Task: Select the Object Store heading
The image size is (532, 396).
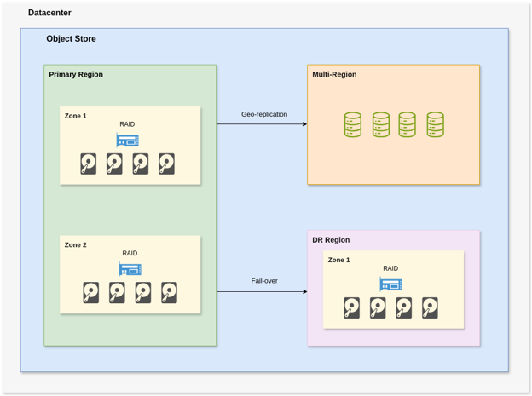Action: 71,39
